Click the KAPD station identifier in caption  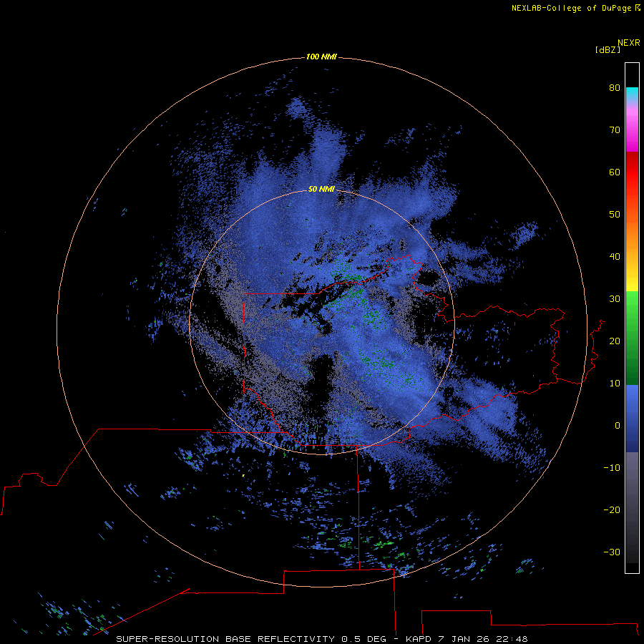418,639
